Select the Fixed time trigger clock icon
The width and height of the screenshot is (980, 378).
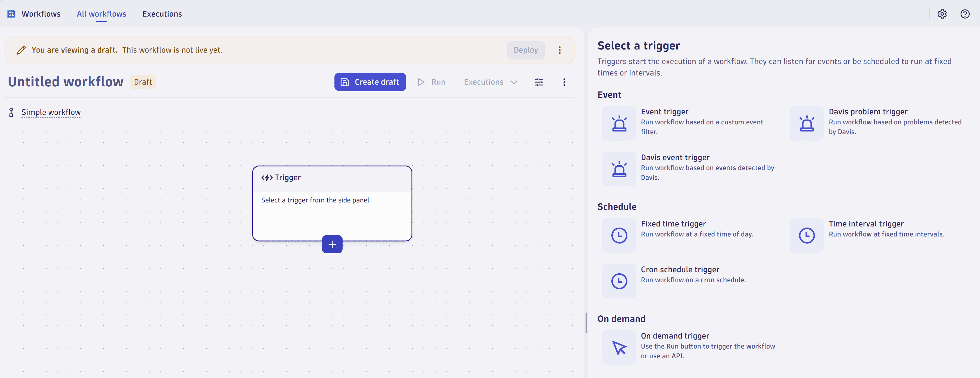619,235
